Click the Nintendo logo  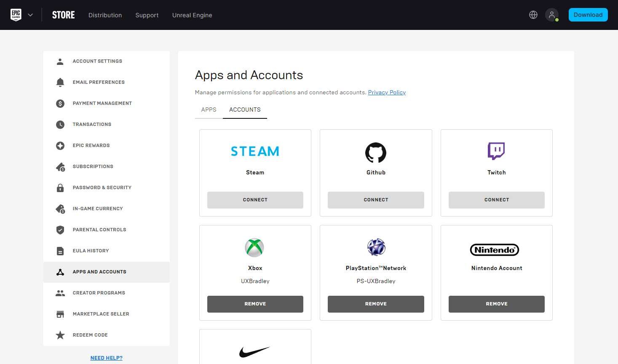click(495, 250)
